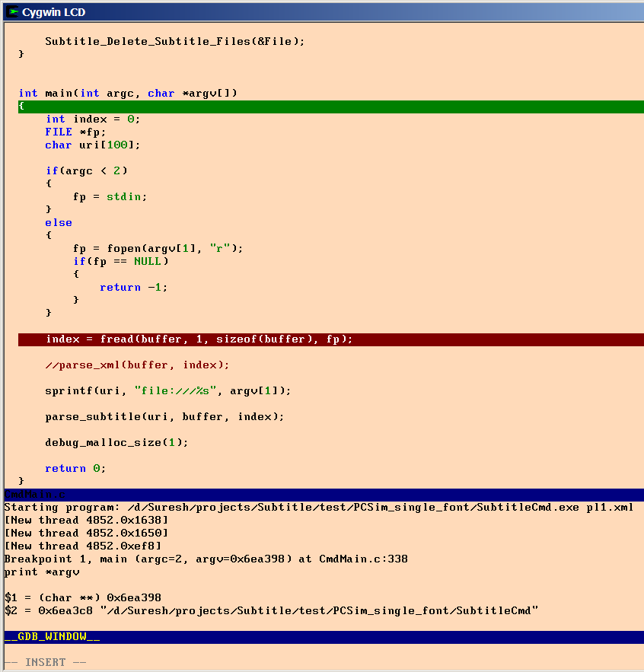
Task: Click the 'Cygwin LCD' window title text
Action: [53, 12]
